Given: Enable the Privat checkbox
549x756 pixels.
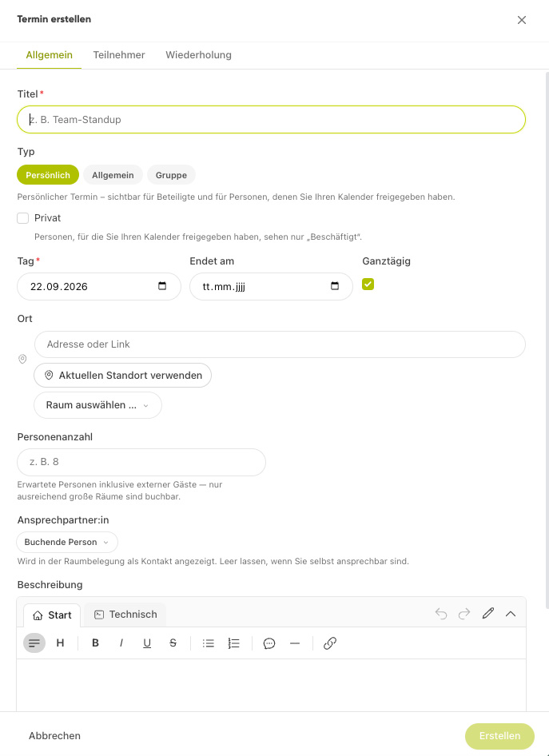Looking at the screenshot, I should point(22,218).
